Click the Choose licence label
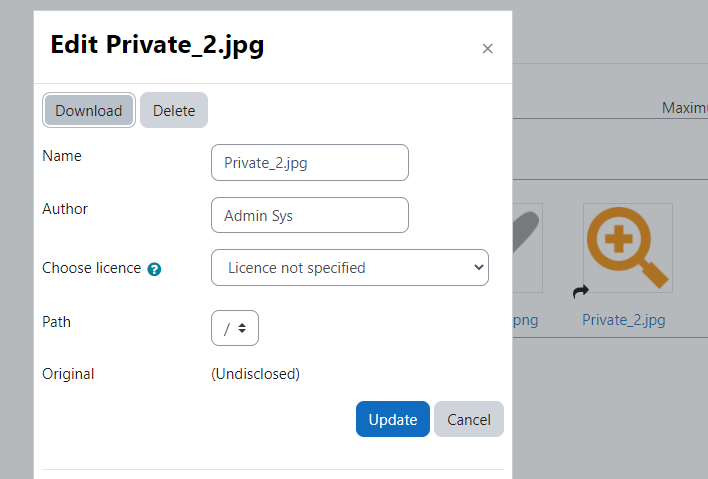Screen dimensions: 708x479 click(x=91, y=268)
